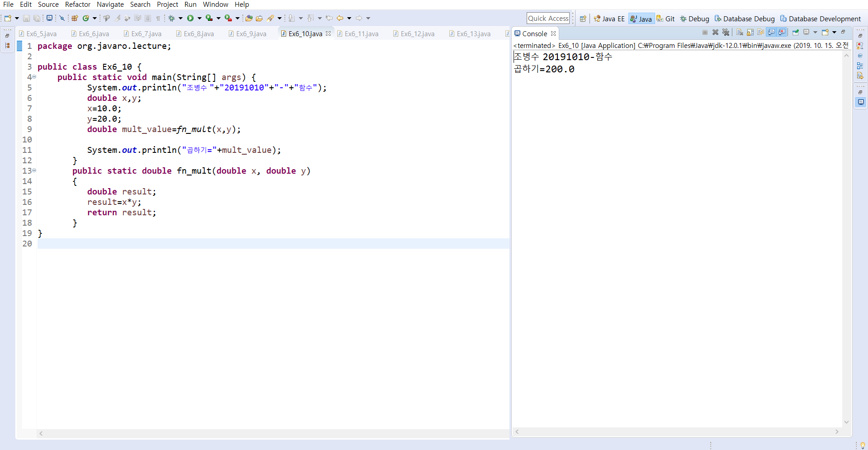Open the Coverage dropdown arrow
Screen dimensions: 868x450
(218, 18)
